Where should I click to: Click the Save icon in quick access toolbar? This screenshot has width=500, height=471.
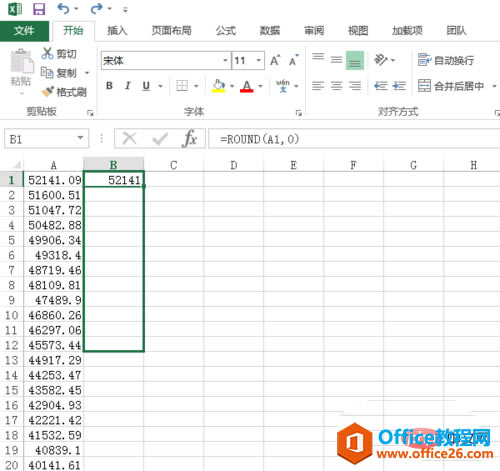39,9
